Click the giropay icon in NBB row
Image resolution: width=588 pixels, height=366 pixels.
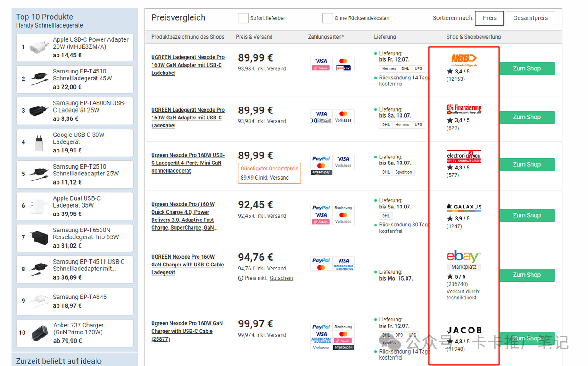pos(343,68)
